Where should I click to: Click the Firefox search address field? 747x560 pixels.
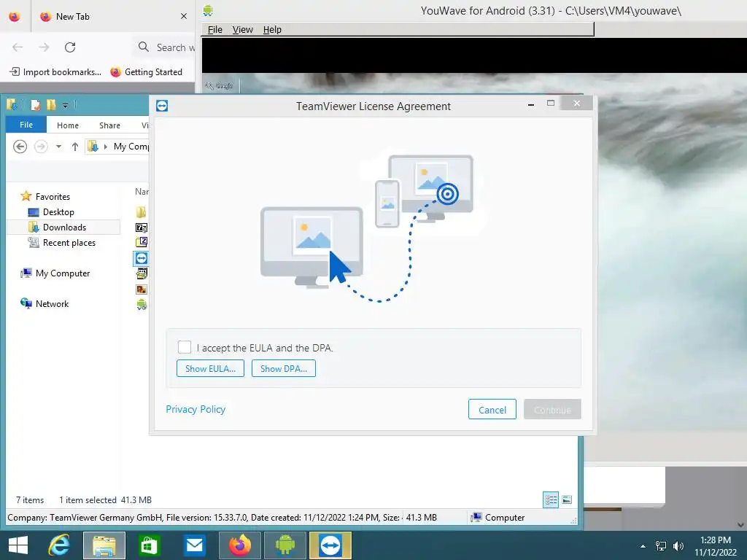(165, 47)
